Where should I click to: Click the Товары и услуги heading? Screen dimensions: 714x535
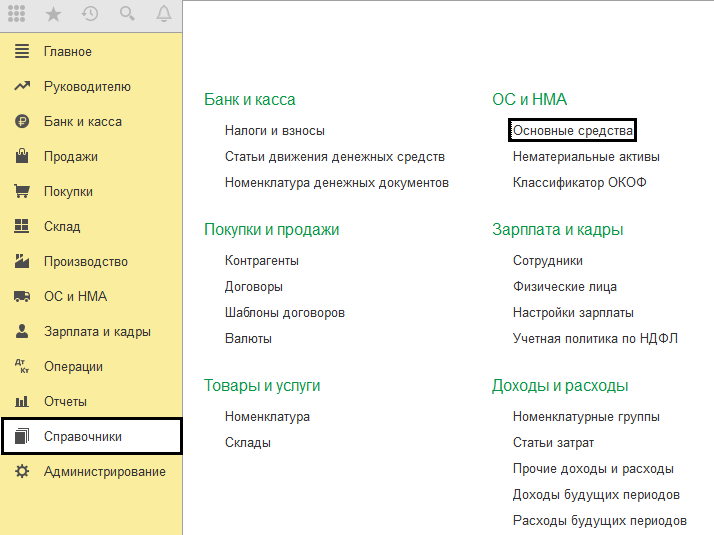(262, 386)
